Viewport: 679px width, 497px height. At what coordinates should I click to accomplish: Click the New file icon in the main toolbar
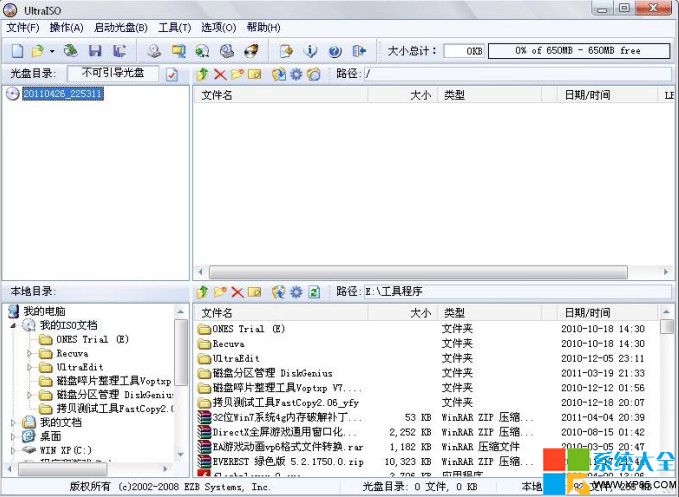pyautogui.click(x=17, y=50)
